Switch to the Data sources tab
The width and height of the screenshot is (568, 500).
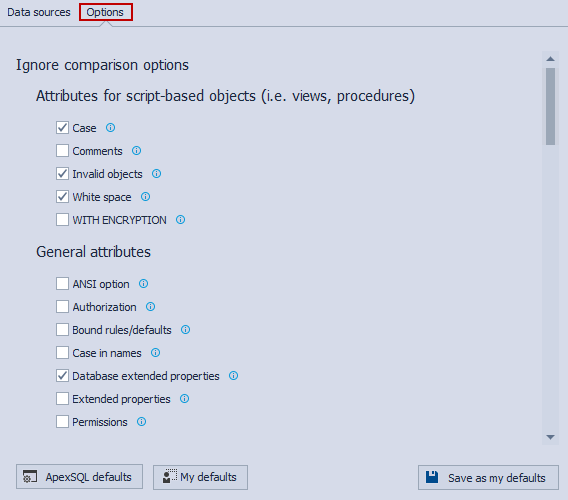point(39,12)
